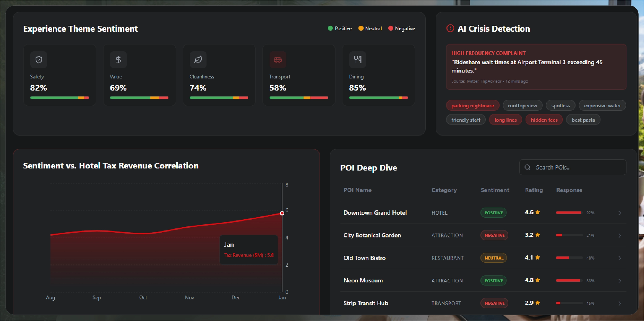This screenshot has height=321, width=644.
Task: Select the 'hidden fees' keyword tag
Action: [x=544, y=120]
